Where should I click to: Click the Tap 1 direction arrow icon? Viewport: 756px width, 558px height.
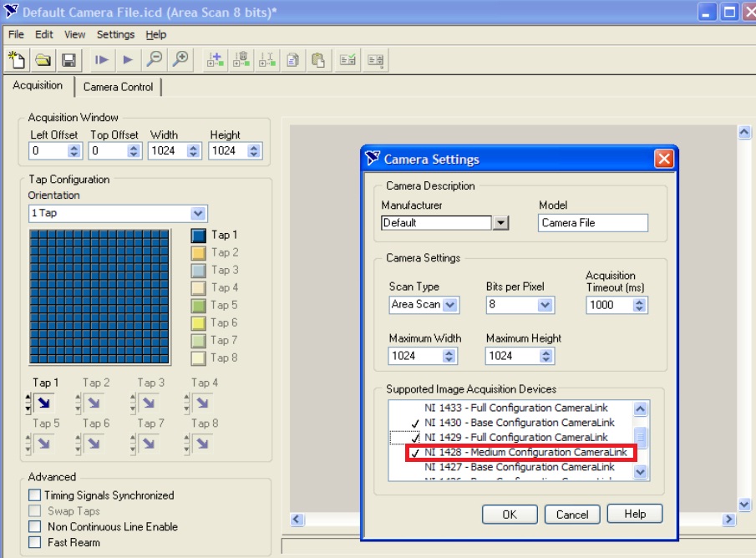pos(45,403)
